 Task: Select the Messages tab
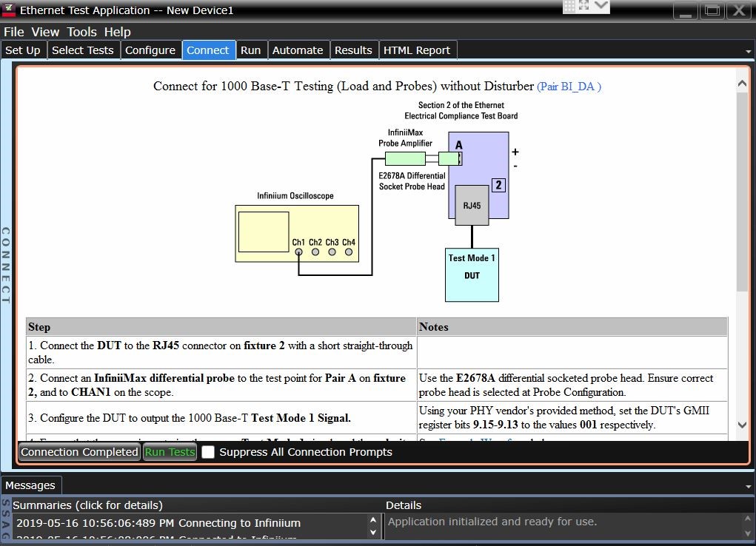pyautogui.click(x=31, y=485)
